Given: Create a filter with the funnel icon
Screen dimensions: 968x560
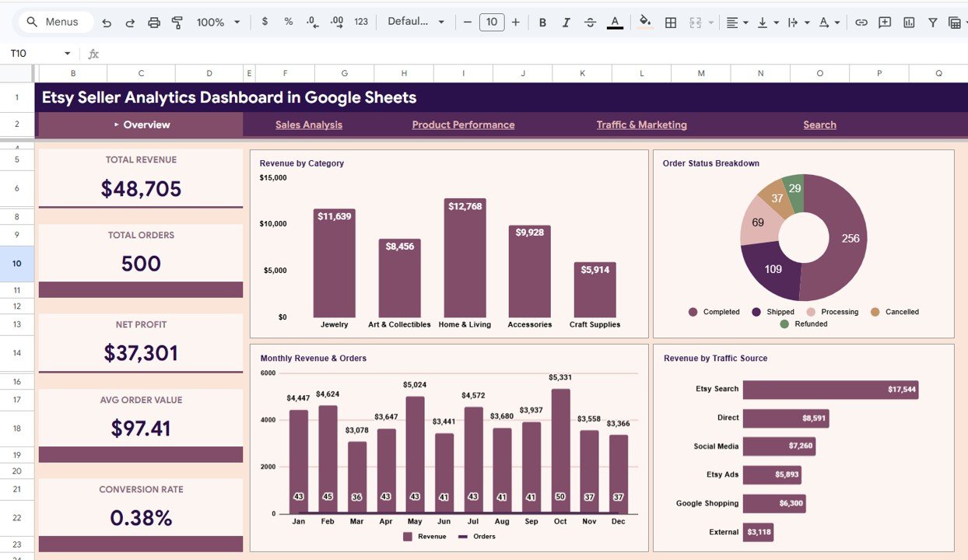Looking at the screenshot, I should (x=932, y=22).
